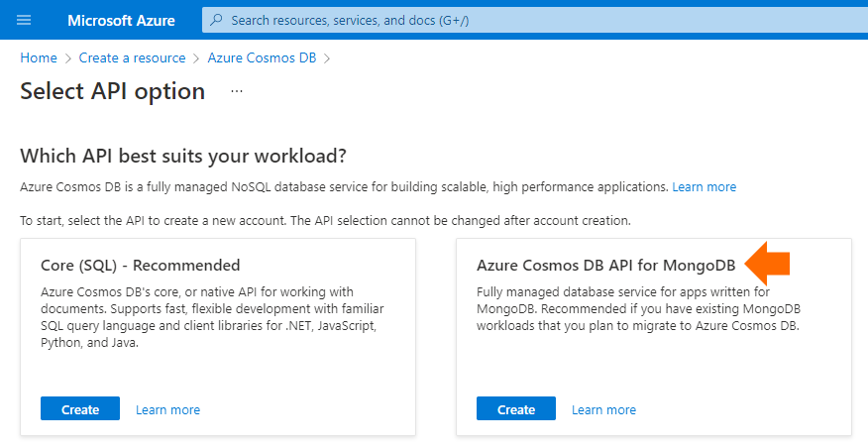
Task: Create a Core (SQL) account
Action: [80, 408]
